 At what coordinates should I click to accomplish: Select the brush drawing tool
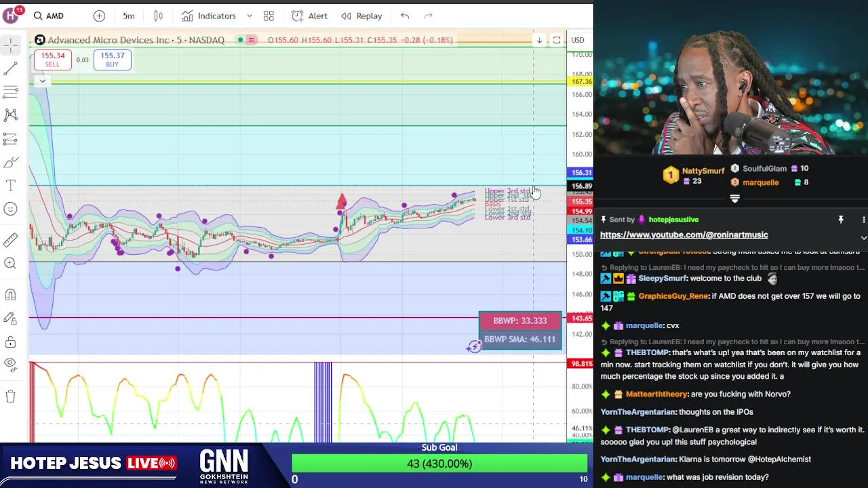(10, 163)
